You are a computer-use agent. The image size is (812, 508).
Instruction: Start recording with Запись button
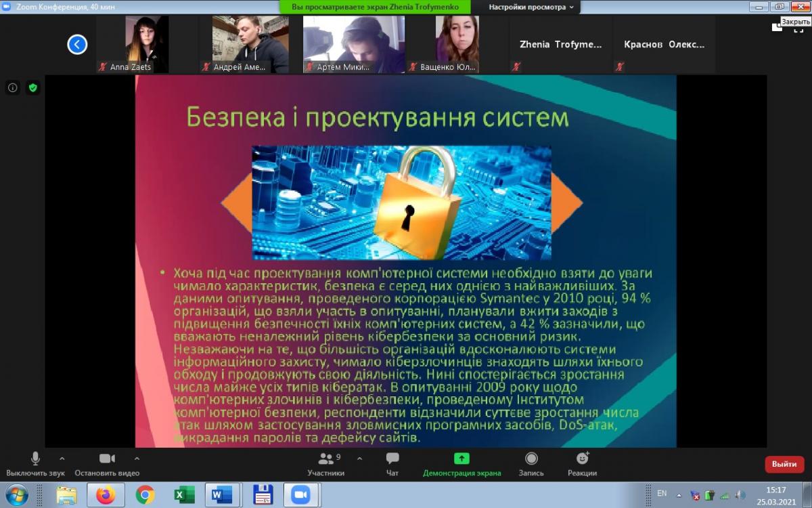pyautogui.click(x=531, y=459)
